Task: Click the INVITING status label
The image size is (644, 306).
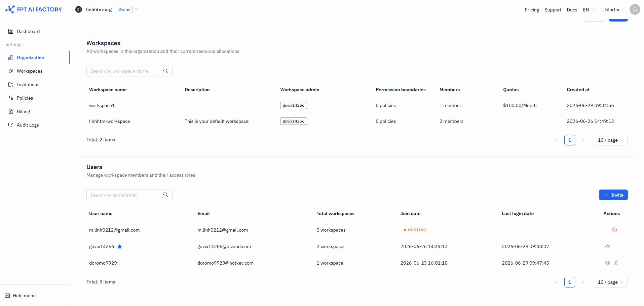Action: 415,230
